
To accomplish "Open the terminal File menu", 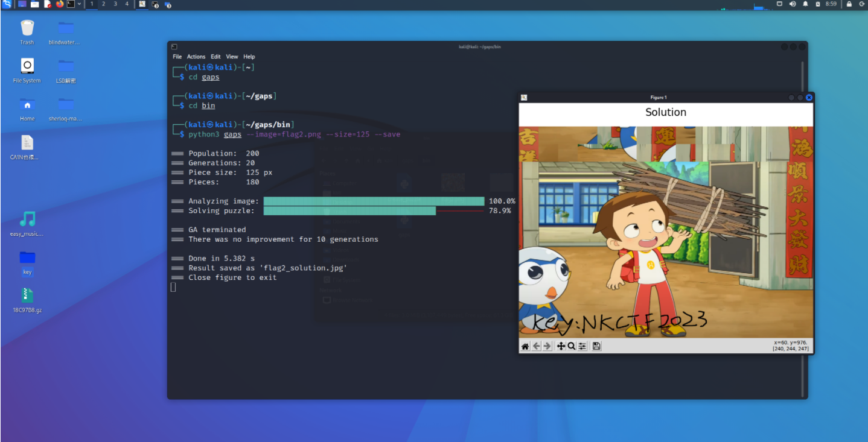I will coord(177,57).
